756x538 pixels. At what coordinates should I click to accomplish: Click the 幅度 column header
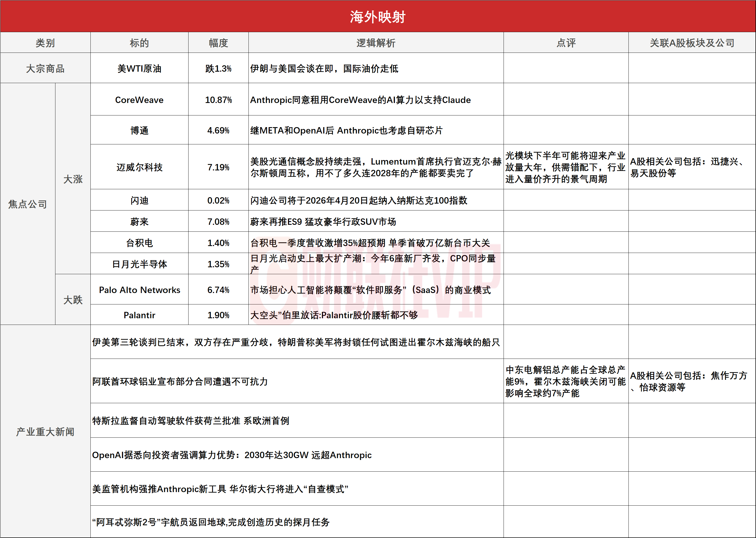pyautogui.click(x=219, y=43)
